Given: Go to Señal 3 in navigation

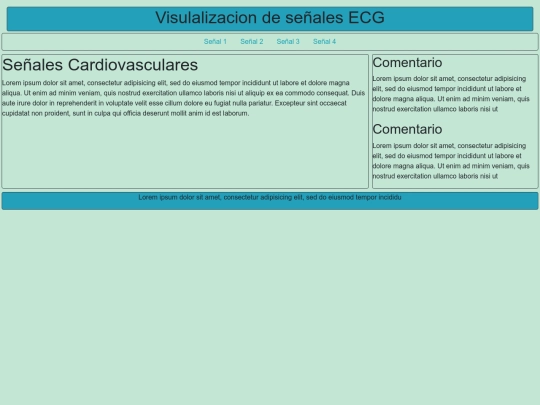Looking at the screenshot, I should coord(288,42).
